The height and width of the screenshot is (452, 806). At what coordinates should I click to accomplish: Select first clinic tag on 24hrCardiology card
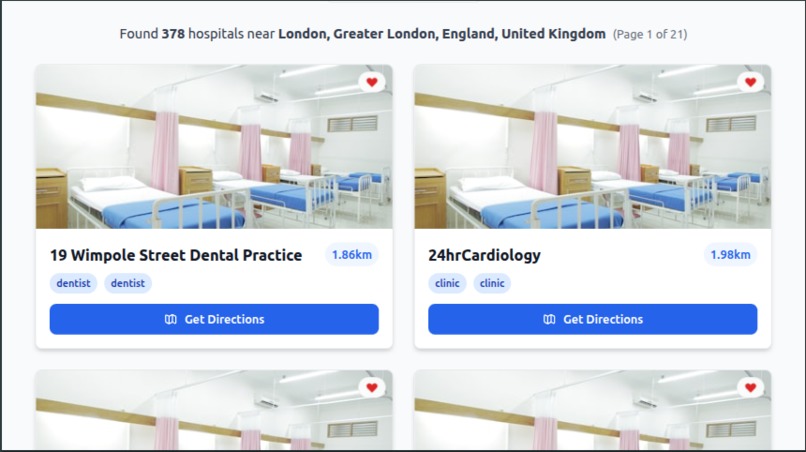[x=447, y=283]
